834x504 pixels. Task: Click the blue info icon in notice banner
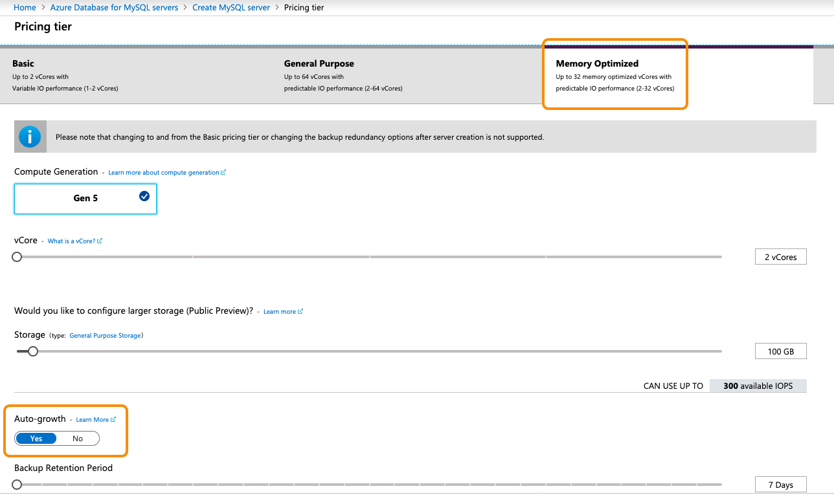[30, 137]
